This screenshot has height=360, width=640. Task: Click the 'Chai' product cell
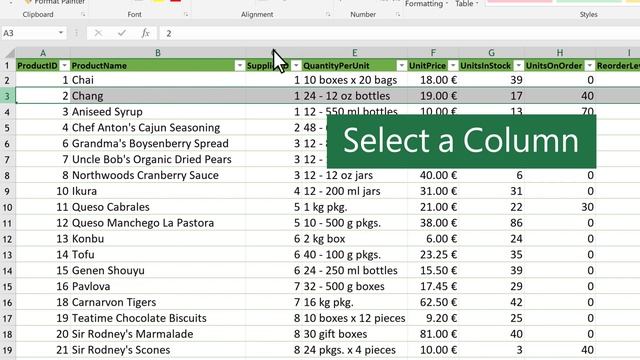158,80
